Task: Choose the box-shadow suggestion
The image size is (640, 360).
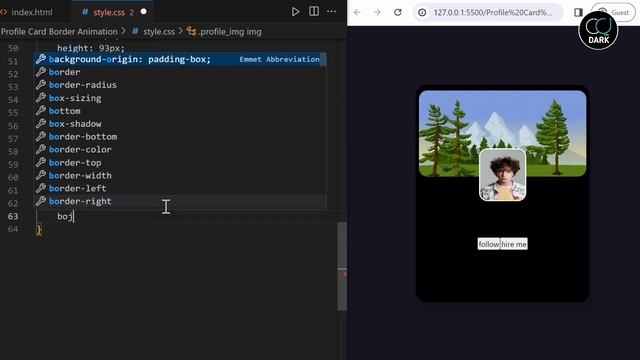Action: pos(180,124)
